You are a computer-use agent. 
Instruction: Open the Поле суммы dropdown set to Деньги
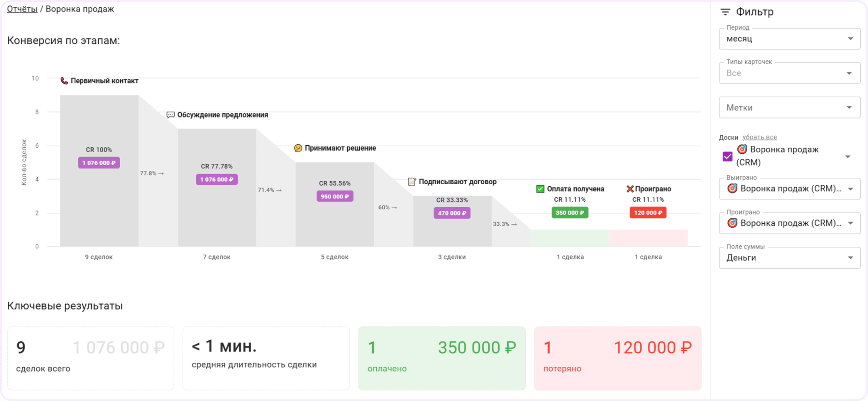click(789, 258)
